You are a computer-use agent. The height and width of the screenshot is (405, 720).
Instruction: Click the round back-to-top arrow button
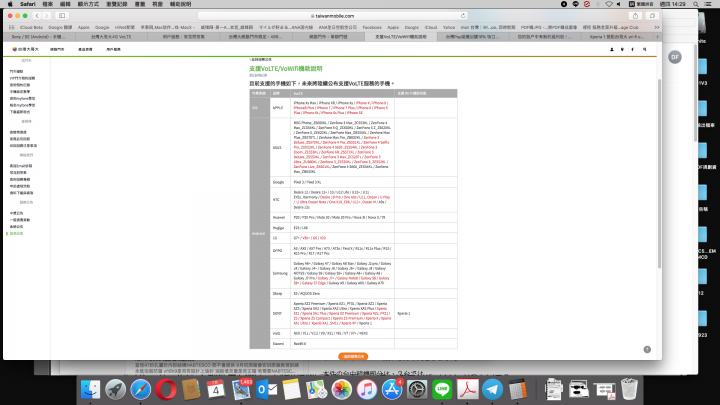[x=647, y=349]
